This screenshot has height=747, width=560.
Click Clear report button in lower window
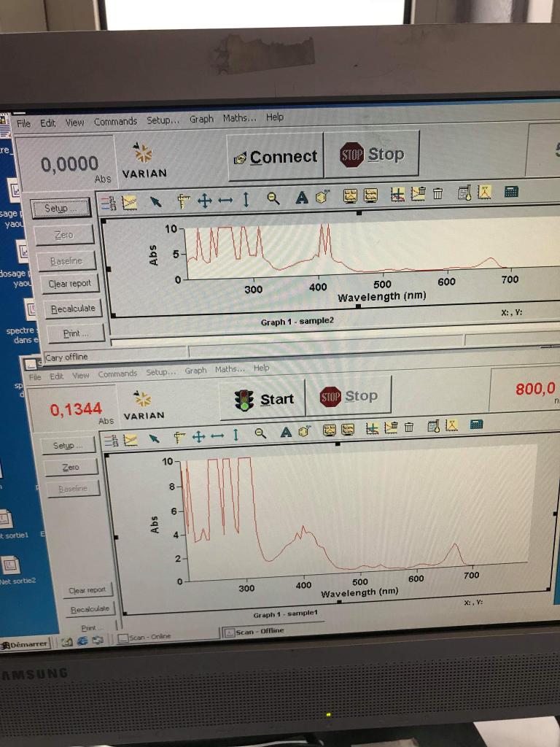point(87,590)
